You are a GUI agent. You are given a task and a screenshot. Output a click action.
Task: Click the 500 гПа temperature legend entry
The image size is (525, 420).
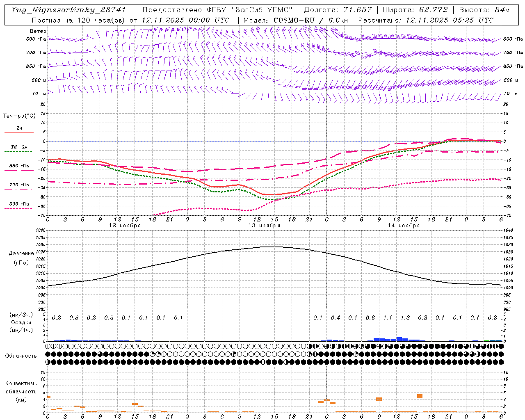[x=19, y=204]
